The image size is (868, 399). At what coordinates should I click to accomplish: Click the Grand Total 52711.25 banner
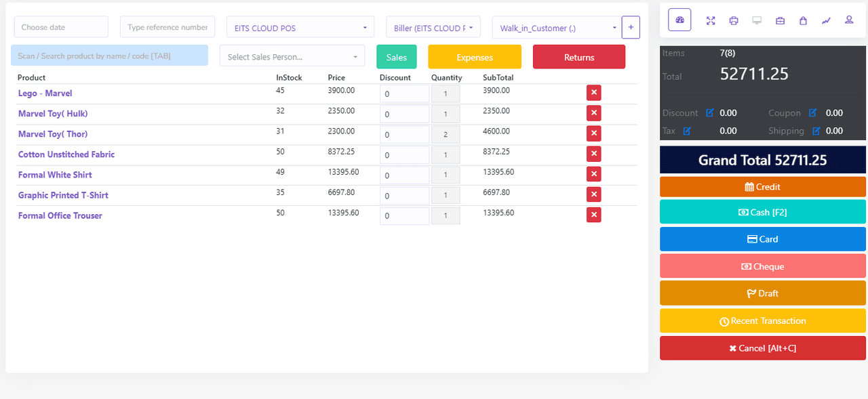(x=763, y=160)
